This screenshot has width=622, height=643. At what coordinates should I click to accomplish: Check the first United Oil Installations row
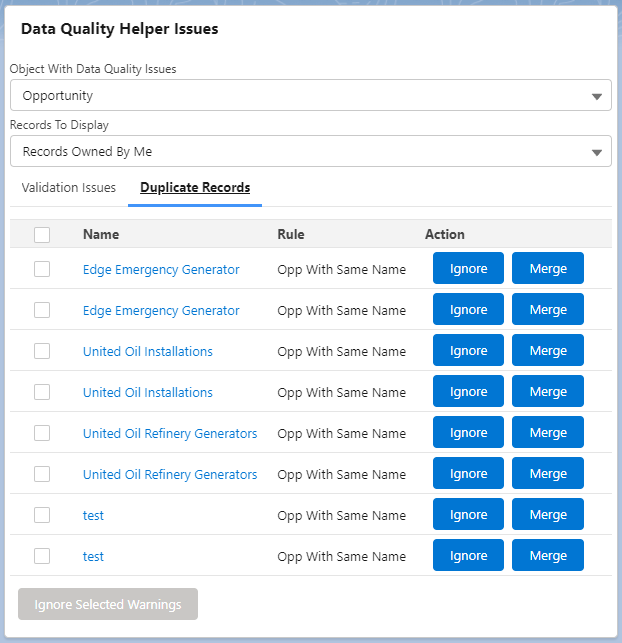[42, 351]
